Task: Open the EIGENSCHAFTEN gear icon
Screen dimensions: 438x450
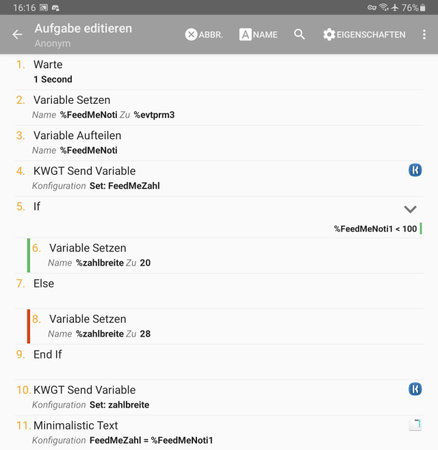Action: coord(329,34)
